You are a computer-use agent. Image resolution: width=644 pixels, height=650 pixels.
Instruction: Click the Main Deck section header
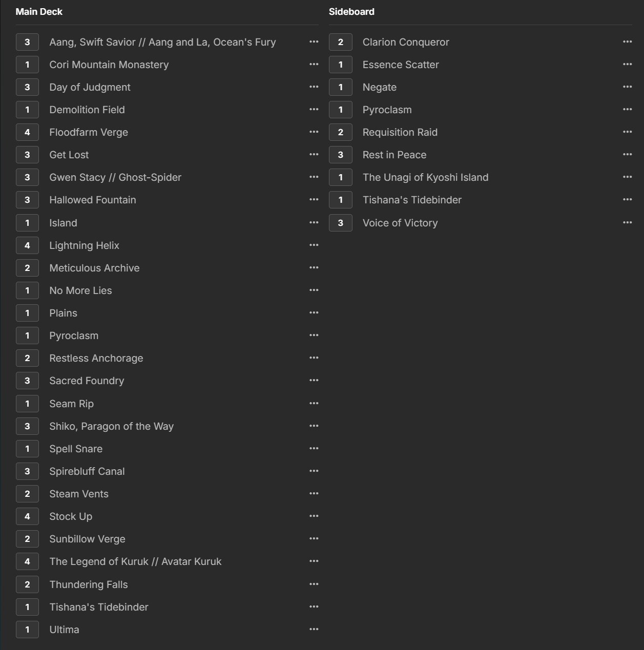click(x=39, y=12)
